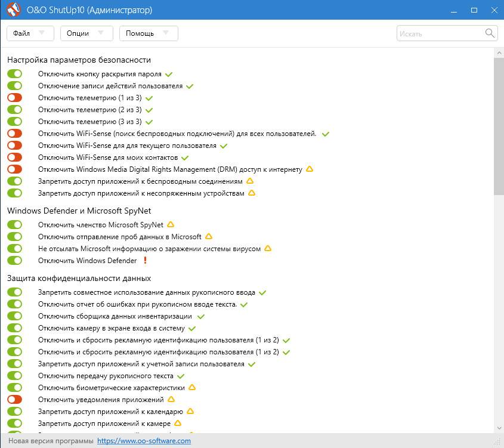504x448 pixels.
Task: Click the warning triangle beside 'доступ приложений к несопряженным устройствам'
Action: point(252,193)
